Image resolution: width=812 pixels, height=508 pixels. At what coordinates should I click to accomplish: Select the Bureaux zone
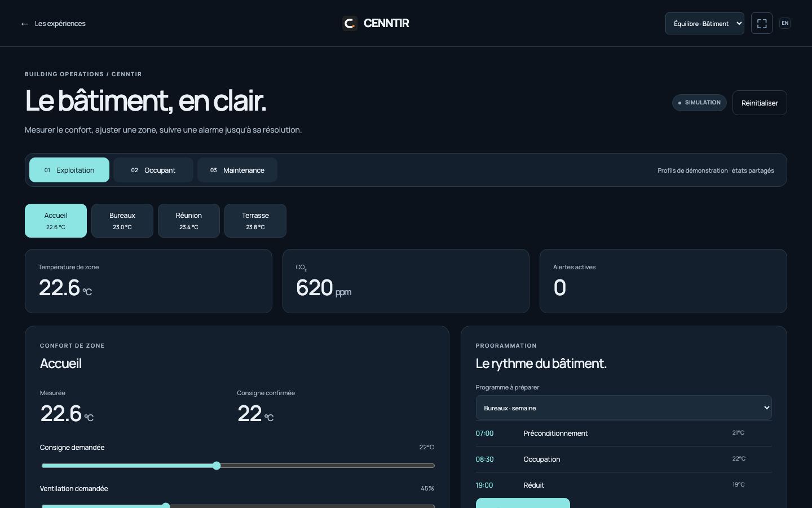pos(122,221)
